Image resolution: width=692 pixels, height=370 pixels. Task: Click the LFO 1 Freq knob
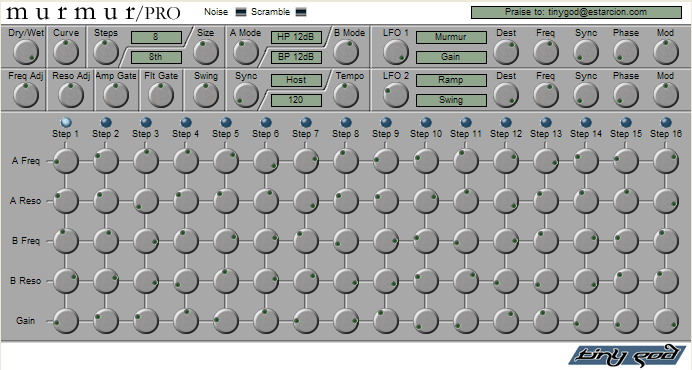(x=546, y=52)
